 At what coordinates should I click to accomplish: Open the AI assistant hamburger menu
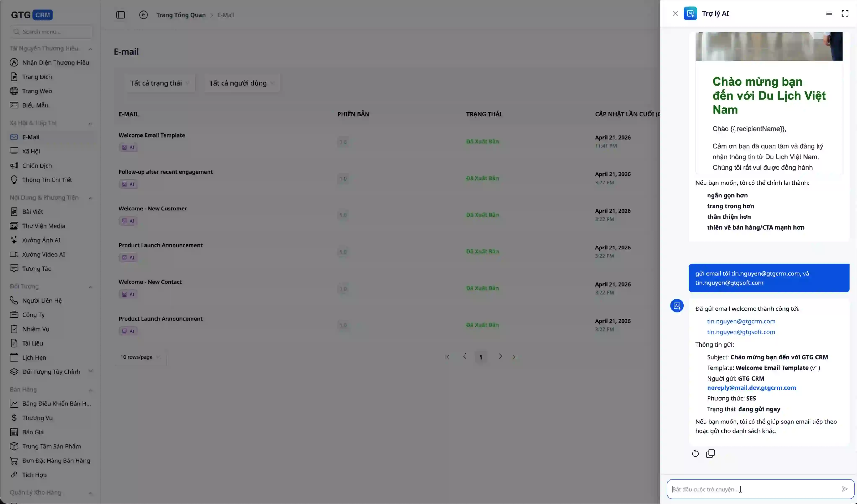pyautogui.click(x=829, y=14)
